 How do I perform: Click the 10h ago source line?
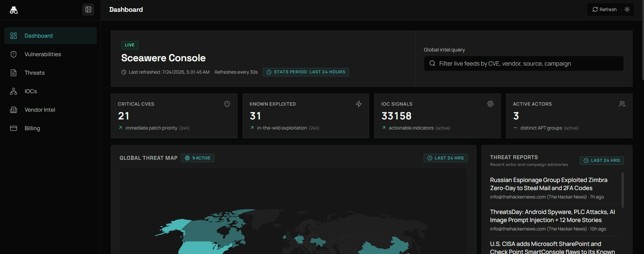click(548, 229)
